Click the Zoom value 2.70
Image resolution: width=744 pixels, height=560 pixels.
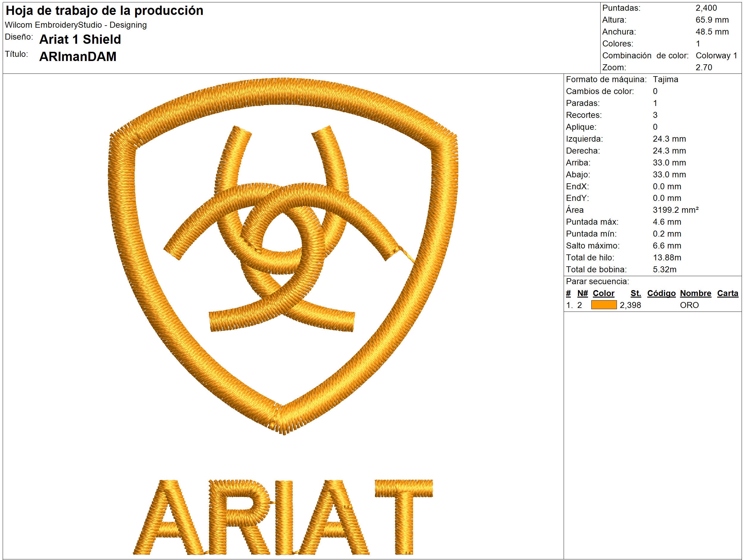(705, 67)
